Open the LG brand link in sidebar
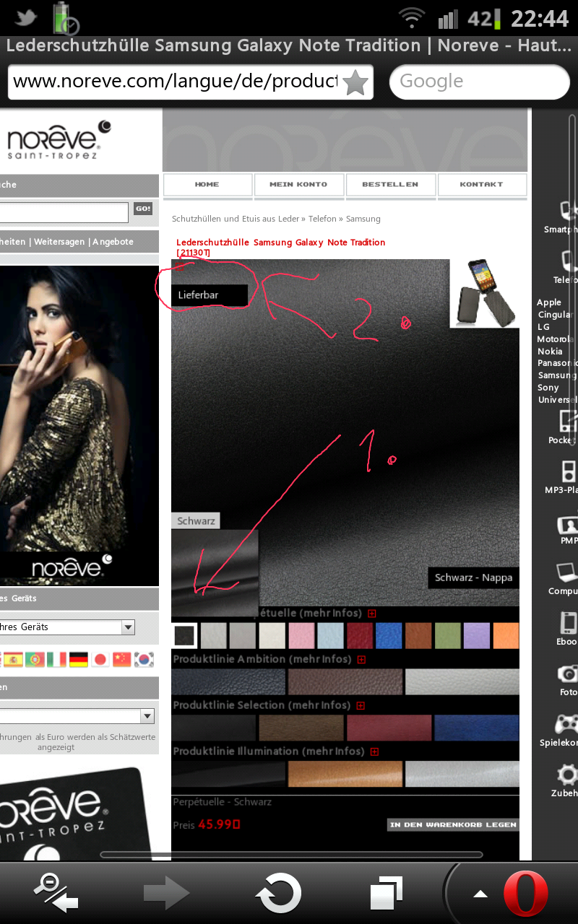Screen dimensions: 578x924 pyautogui.click(x=543, y=326)
